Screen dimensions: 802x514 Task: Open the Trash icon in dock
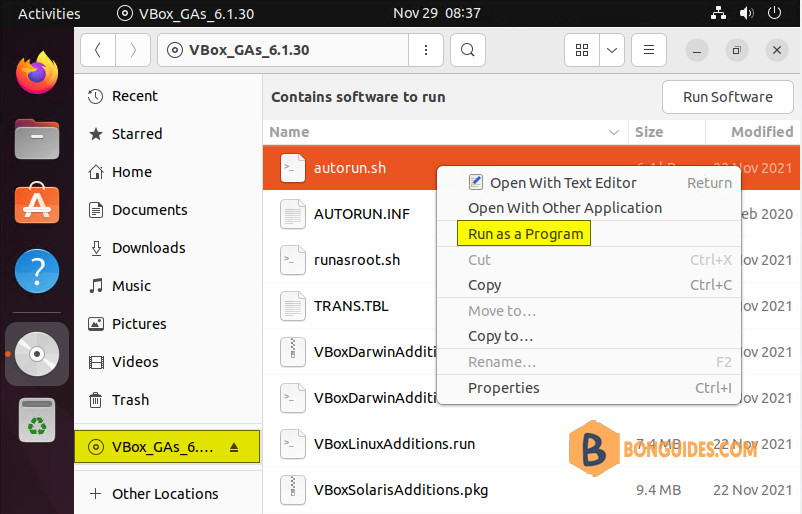(37, 420)
